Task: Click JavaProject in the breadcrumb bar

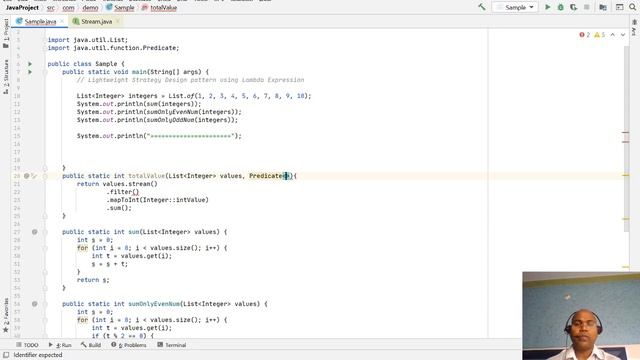Action: (22, 8)
